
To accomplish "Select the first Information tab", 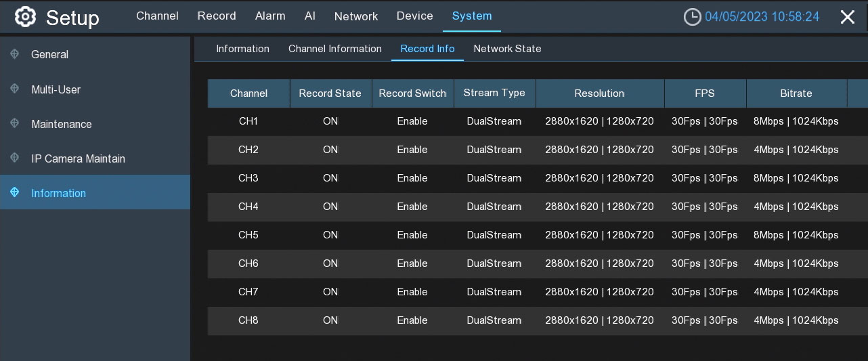I will (x=242, y=49).
